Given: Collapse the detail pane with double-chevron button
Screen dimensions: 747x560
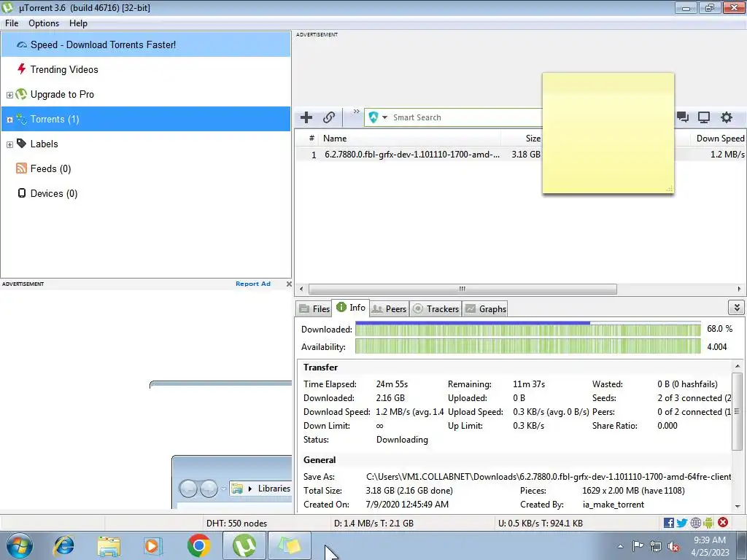Looking at the screenshot, I should pyautogui.click(x=737, y=308).
